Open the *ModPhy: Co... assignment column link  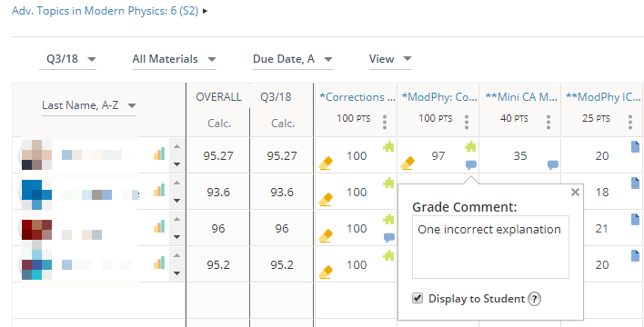pos(439,97)
